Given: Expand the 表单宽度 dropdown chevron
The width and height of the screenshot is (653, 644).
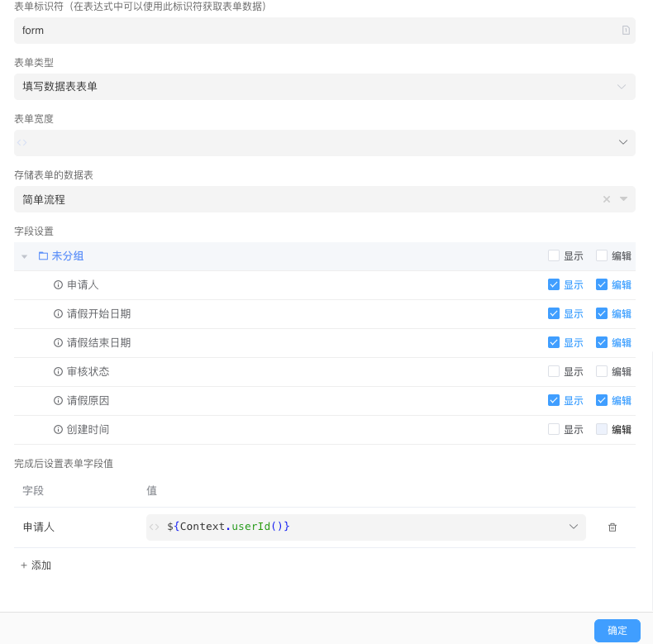Looking at the screenshot, I should pyautogui.click(x=623, y=143).
